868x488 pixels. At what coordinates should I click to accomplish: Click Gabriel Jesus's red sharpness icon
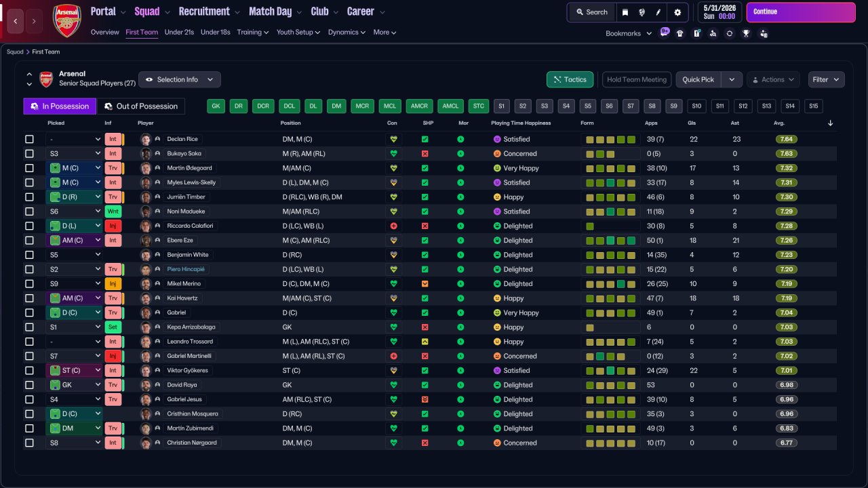[425, 399]
